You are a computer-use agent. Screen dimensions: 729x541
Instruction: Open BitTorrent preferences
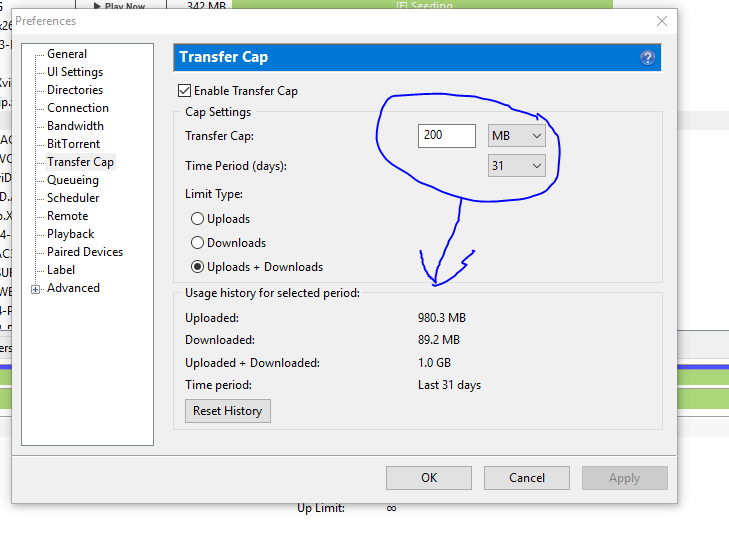click(73, 144)
